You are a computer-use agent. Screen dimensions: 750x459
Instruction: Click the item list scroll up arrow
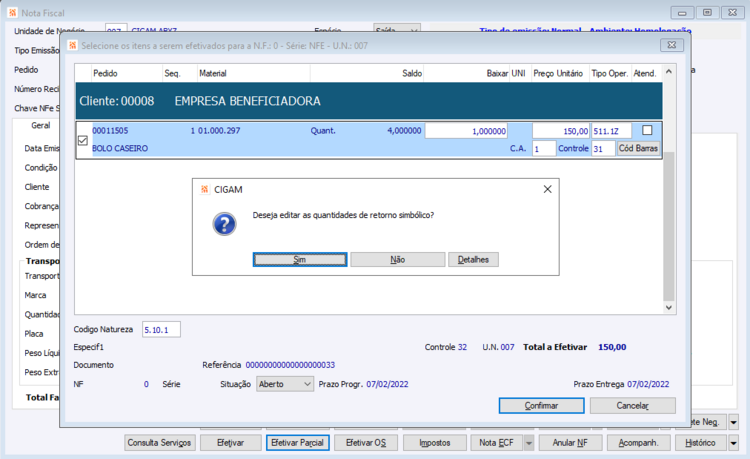[669, 71]
